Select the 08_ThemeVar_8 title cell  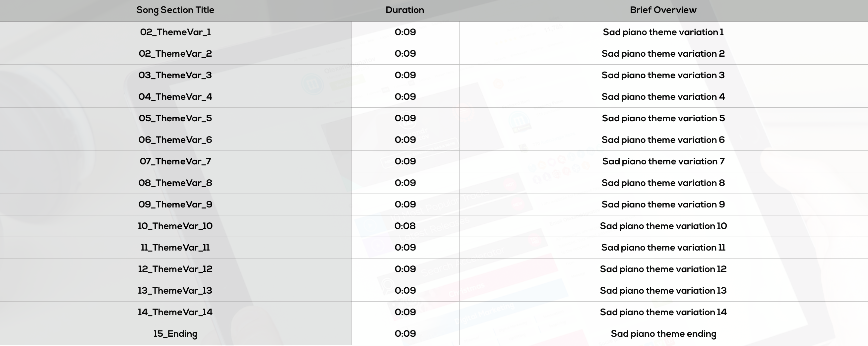(x=175, y=183)
